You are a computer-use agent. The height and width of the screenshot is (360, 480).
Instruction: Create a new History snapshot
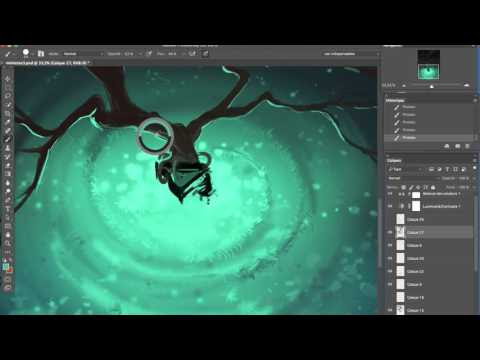pyautogui.click(x=457, y=146)
